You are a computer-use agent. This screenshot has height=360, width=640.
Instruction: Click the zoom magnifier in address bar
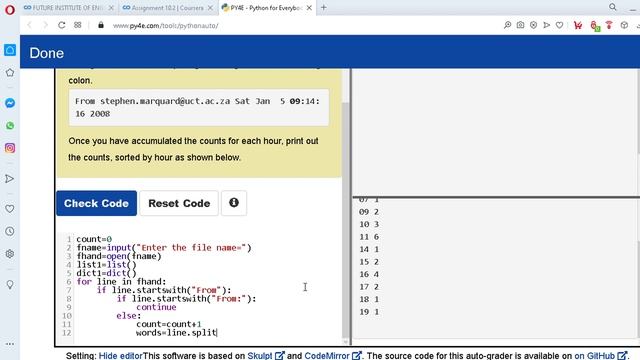507,25
